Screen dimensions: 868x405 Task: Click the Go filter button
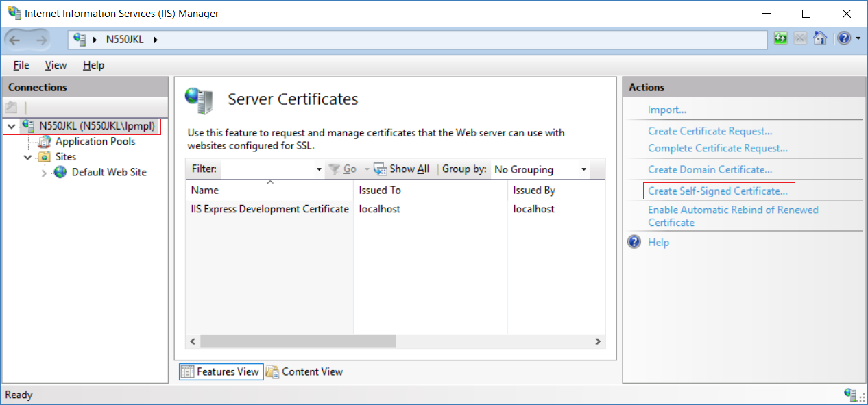(x=343, y=169)
